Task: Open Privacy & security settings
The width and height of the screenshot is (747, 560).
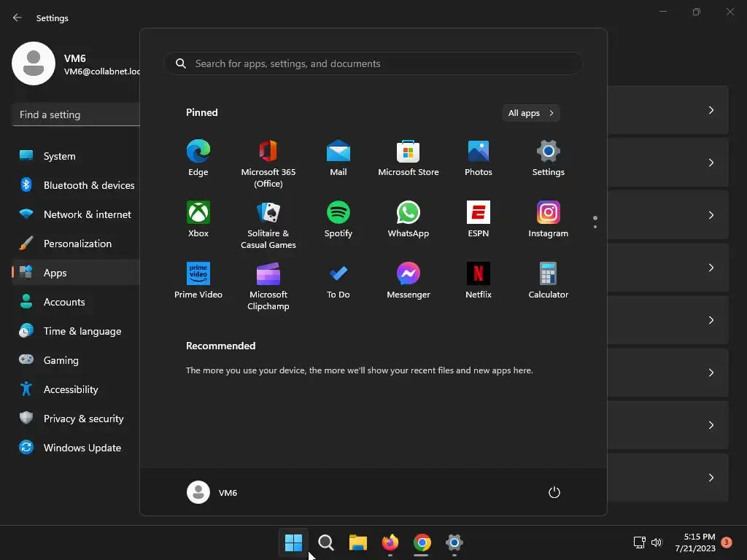Action: [76, 419]
